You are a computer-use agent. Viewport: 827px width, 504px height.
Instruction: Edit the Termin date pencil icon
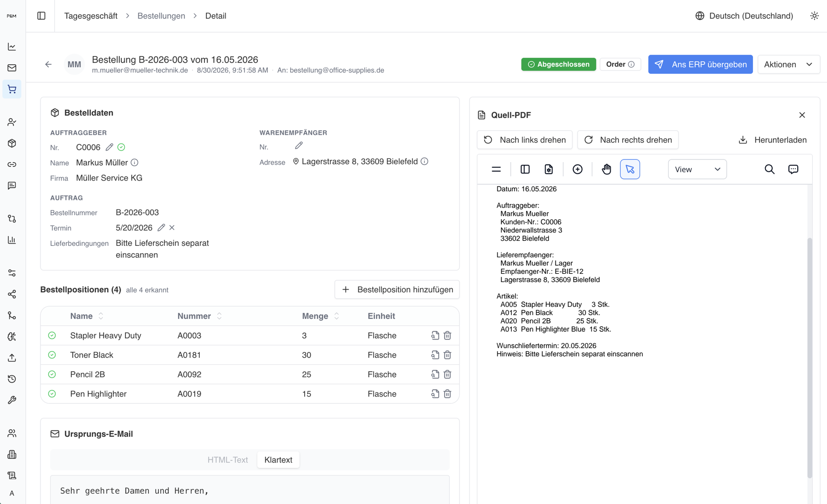tap(161, 227)
